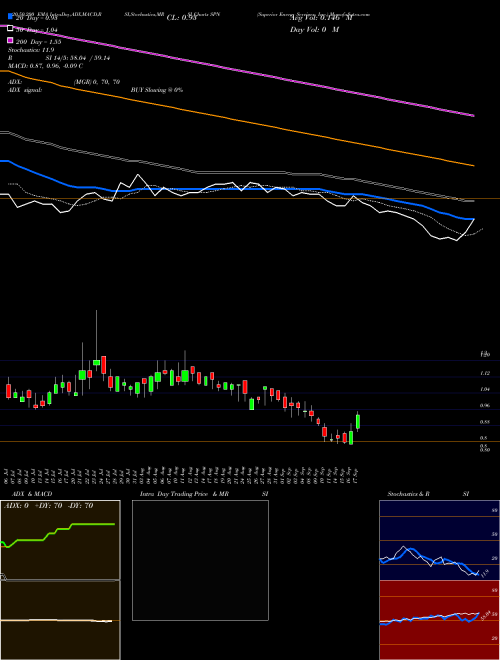Viewport: 500px width, 660px height.
Task: Click the last green candlestick on 17 Sep
Action: (358, 421)
